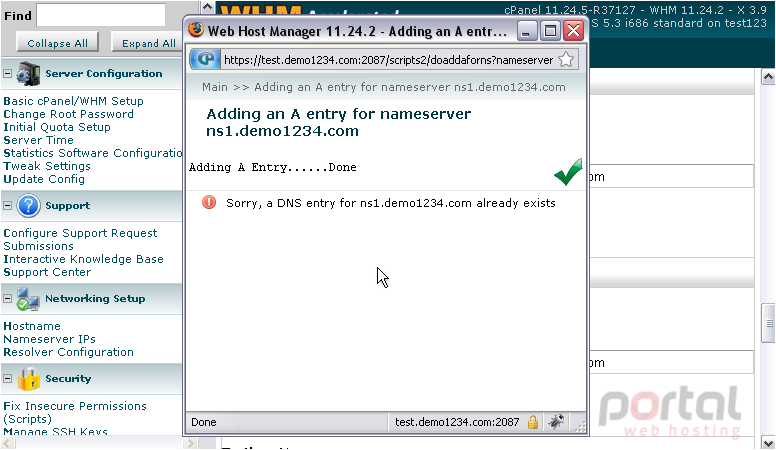776x450 pixels.
Task: Open Update Config
Action: pyautogui.click(x=44, y=179)
